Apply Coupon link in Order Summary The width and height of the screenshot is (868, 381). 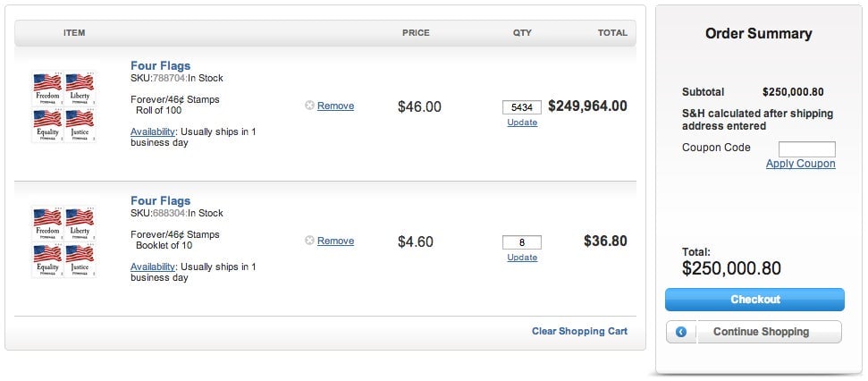[x=800, y=164]
